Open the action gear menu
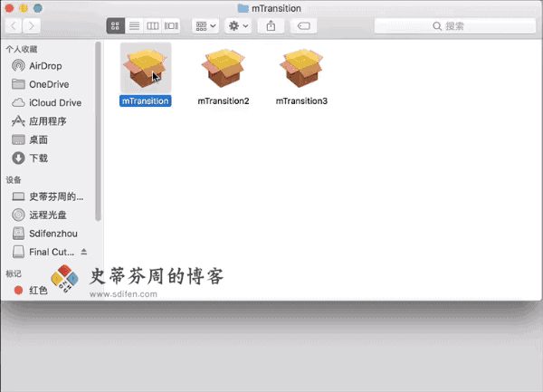The height and width of the screenshot is (392, 543). click(238, 26)
